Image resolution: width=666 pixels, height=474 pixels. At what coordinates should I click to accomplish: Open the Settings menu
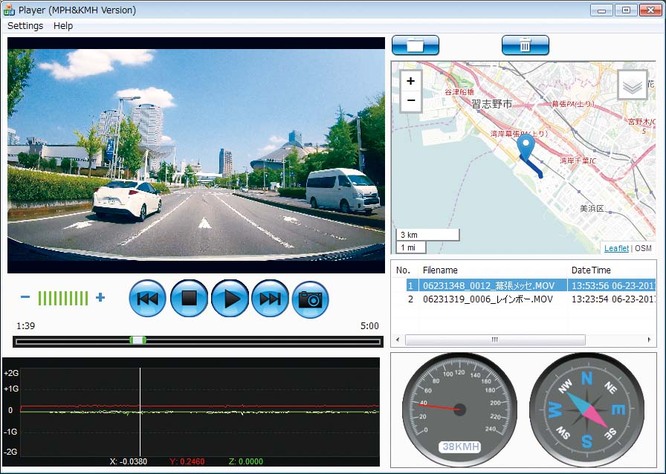coord(25,25)
